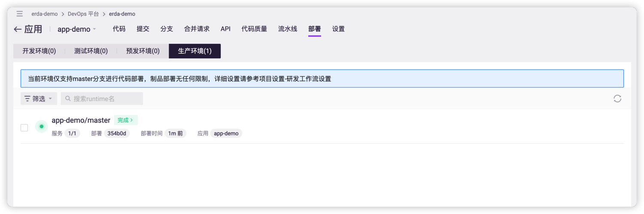Image resolution: width=644 pixels, height=214 pixels.
Task: Click the back arrow beside 应用
Action: click(18, 29)
